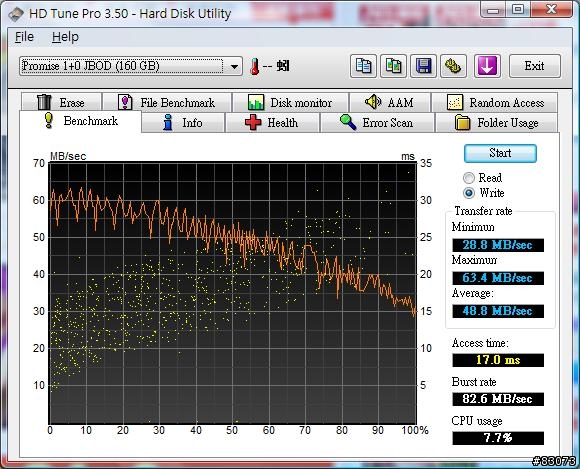Click the Start benchmark button
The height and width of the screenshot is (469, 580).
coord(500,153)
